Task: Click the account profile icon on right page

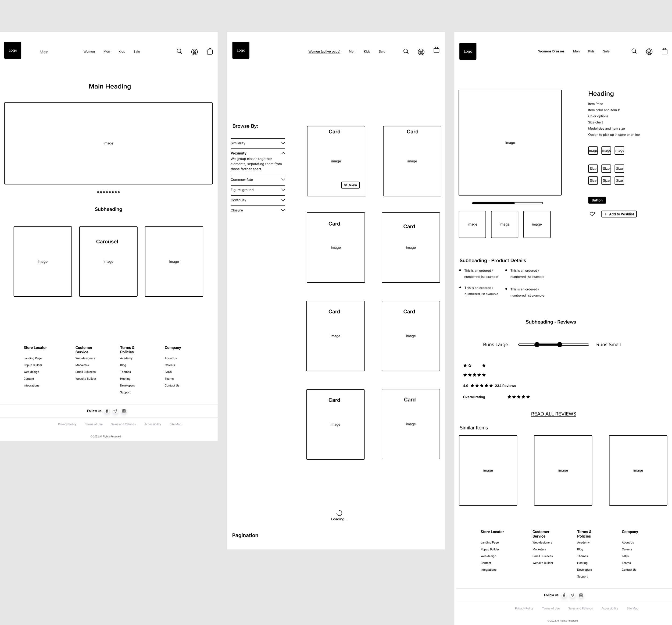Action: [x=649, y=51]
